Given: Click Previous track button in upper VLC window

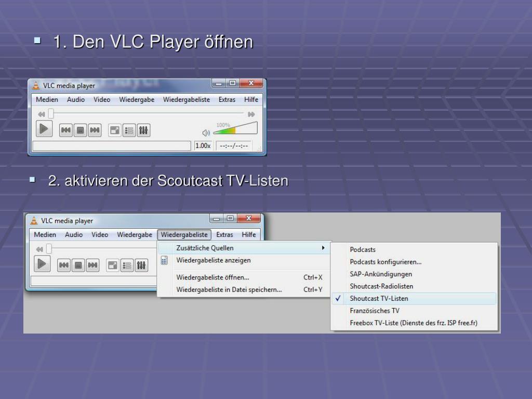Looking at the screenshot, I should (65, 130).
